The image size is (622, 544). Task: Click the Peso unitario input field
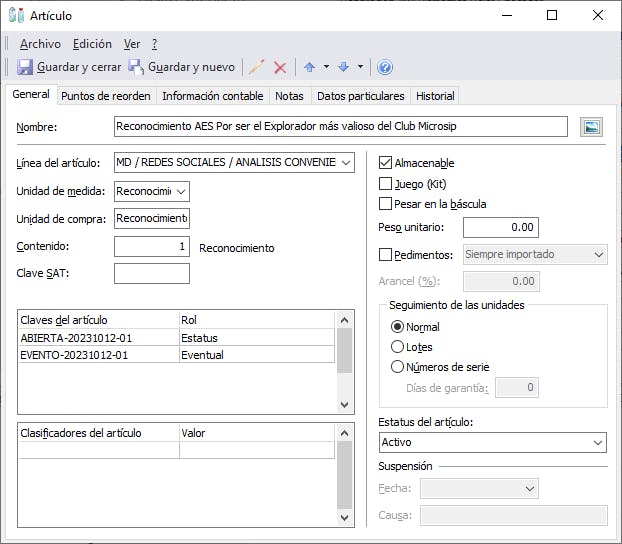(x=501, y=227)
